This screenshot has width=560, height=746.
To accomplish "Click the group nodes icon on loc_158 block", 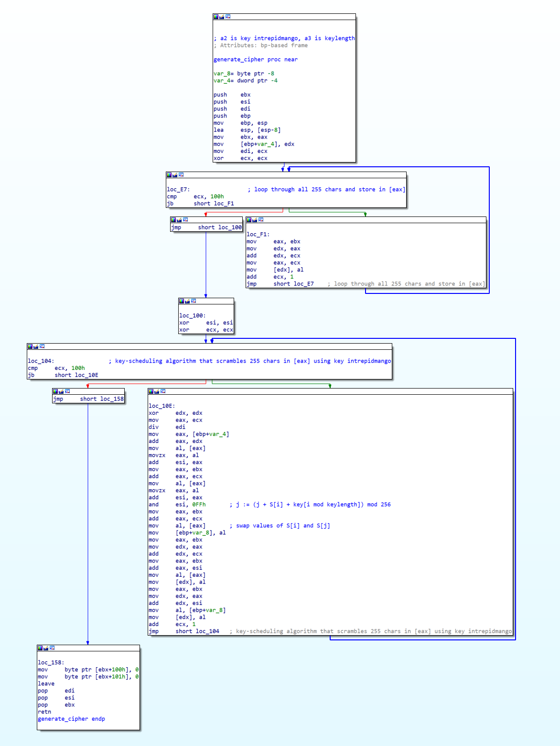I will (52, 648).
